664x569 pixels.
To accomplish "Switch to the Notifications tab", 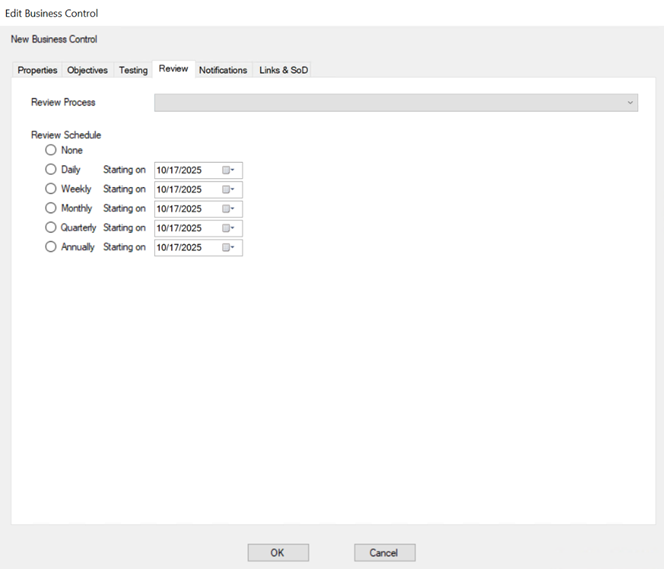I will (x=223, y=70).
